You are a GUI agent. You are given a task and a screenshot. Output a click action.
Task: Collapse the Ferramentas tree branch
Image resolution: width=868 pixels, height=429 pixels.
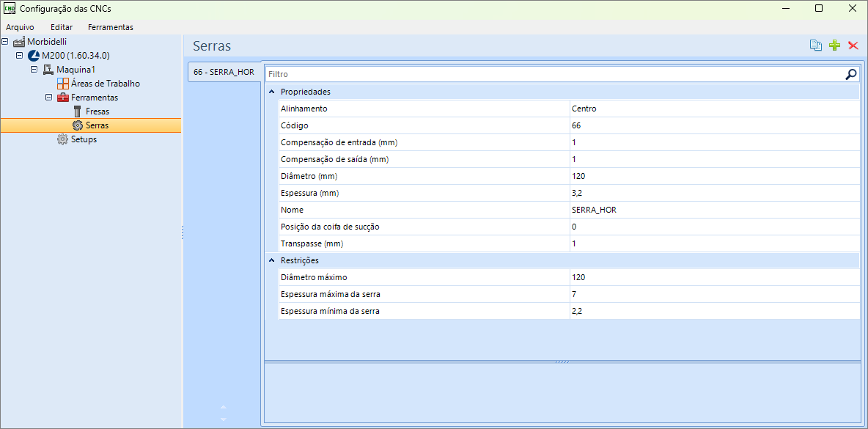[x=48, y=98]
